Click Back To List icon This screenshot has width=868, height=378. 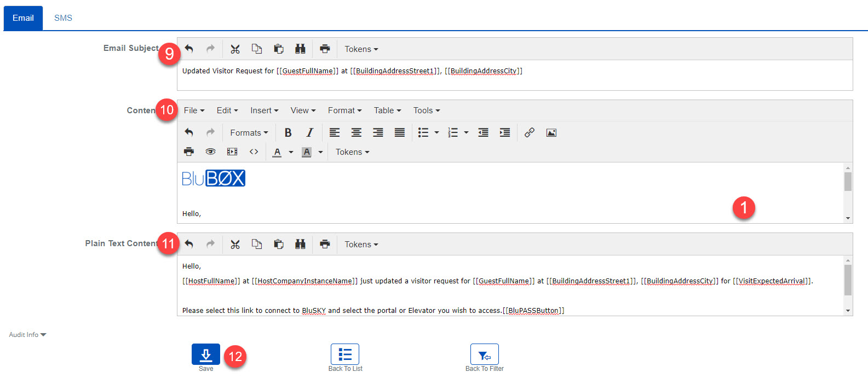click(x=345, y=354)
